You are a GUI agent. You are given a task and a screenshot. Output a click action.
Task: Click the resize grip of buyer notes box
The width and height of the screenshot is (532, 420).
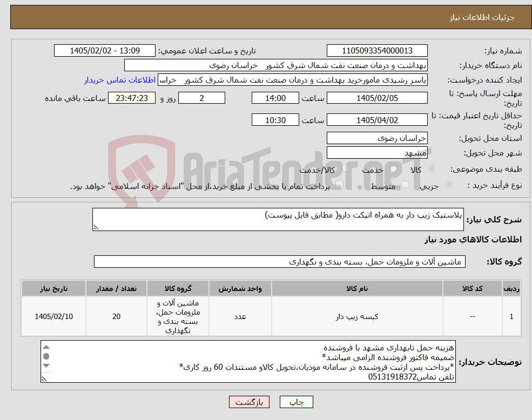pyautogui.click(x=44, y=378)
